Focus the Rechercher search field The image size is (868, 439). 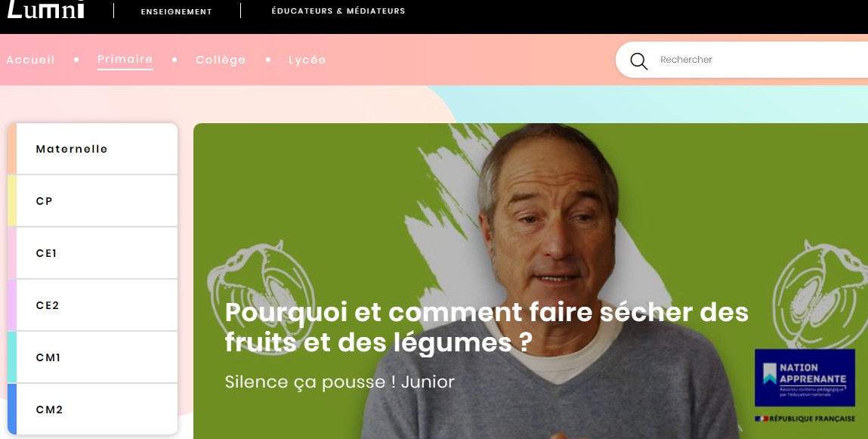pyautogui.click(x=758, y=60)
